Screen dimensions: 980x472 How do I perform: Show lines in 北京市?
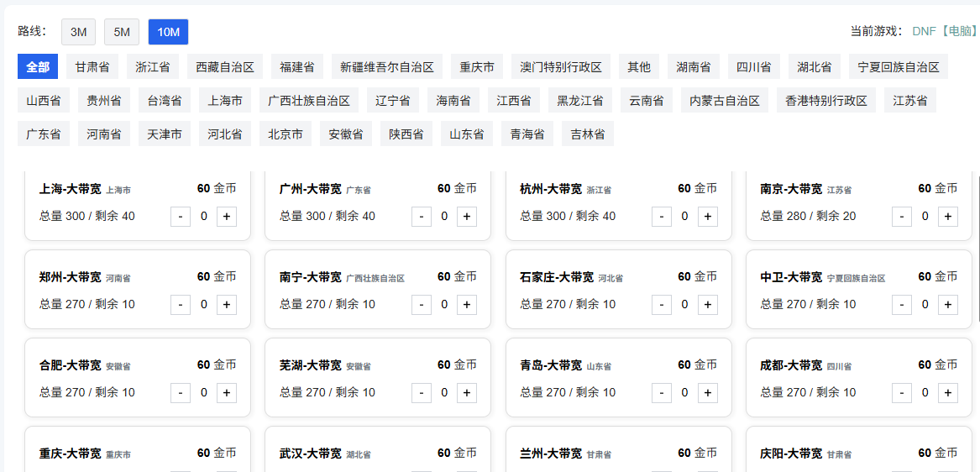[286, 134]
